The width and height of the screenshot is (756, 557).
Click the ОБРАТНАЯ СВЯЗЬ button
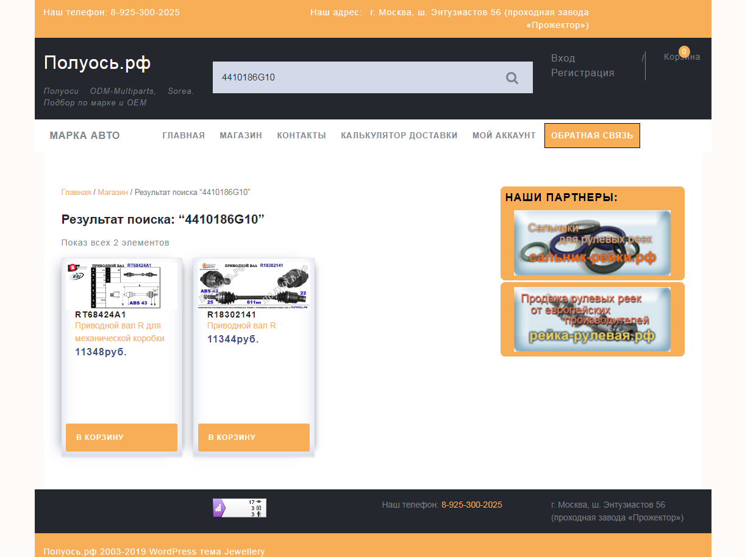(591, 136)
